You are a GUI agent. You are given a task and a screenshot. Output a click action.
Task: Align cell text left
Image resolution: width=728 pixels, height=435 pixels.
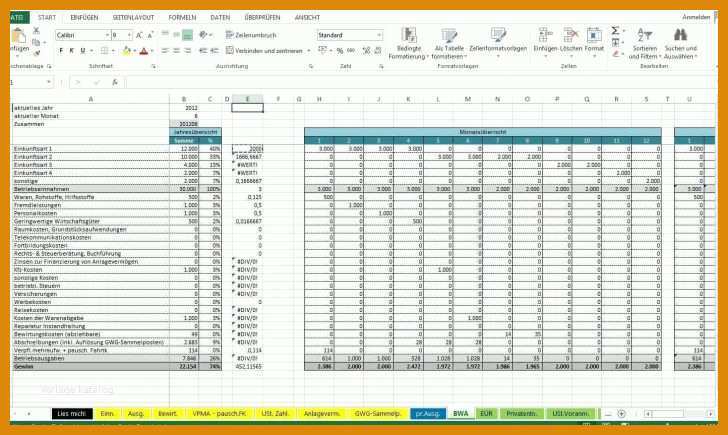tap(165, 51)
